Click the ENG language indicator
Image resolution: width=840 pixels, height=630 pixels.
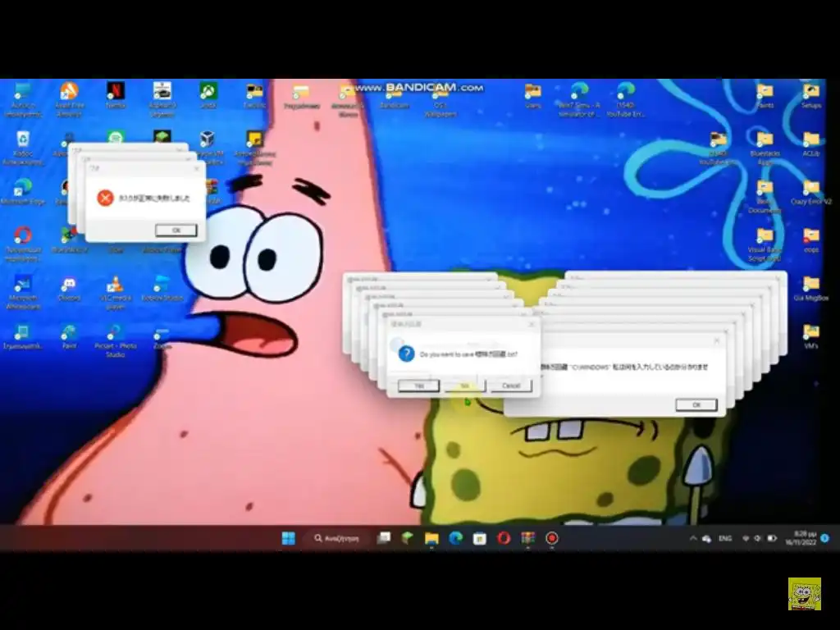(725, 538)
